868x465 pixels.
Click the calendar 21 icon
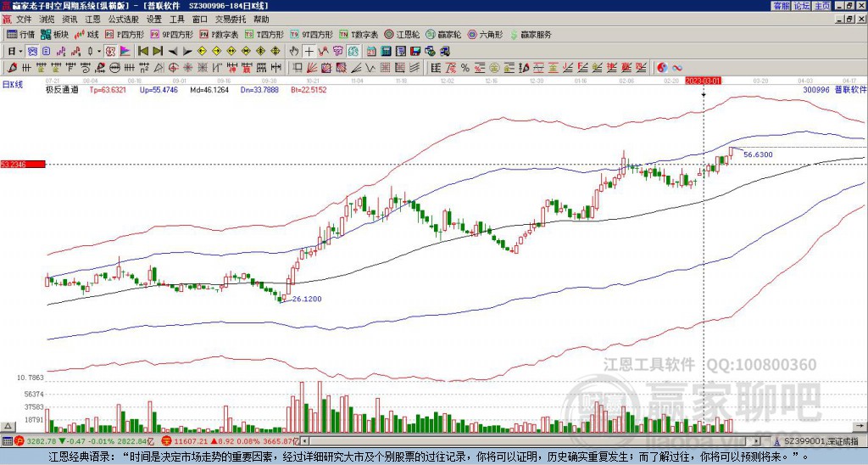pyautogui.click(x=371, y=52)
